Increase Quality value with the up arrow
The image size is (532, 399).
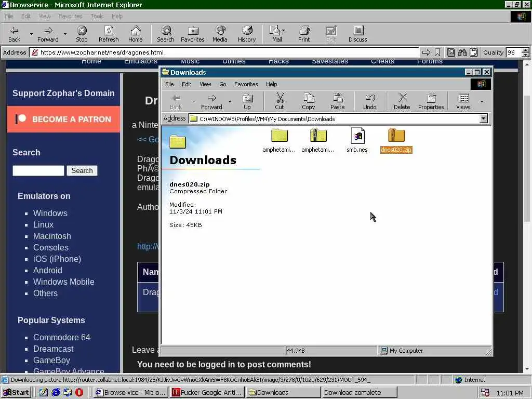(525, 50)
